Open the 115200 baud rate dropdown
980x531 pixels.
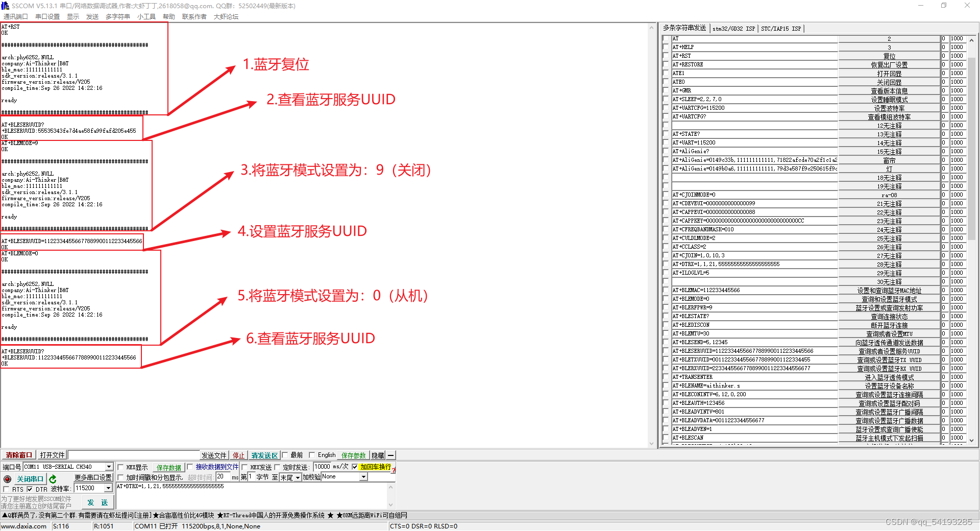pyautogui.click(x=108, y=488)
